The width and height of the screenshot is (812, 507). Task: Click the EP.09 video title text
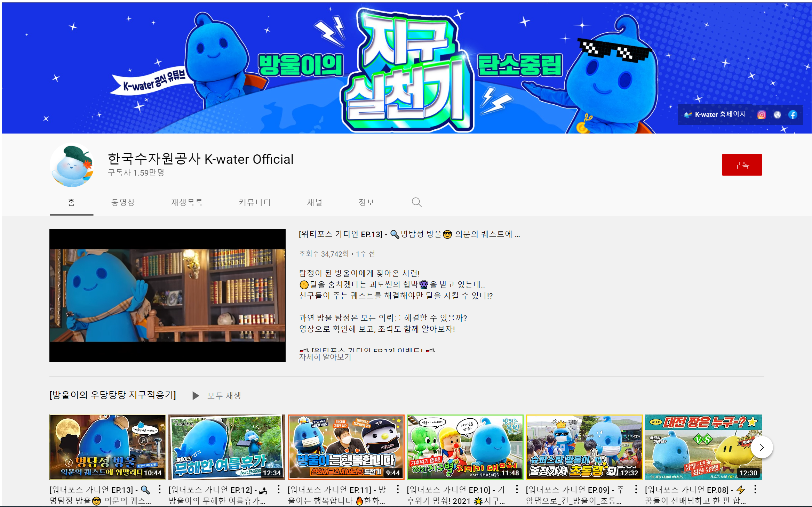pos(575,495)
